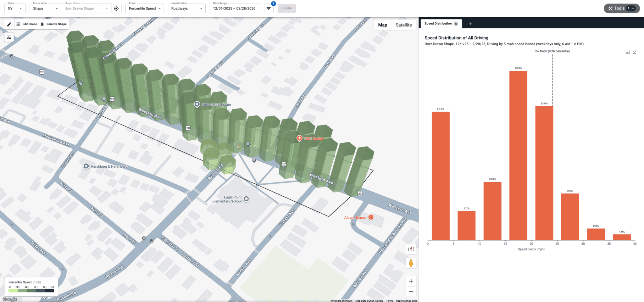This screenshot has width=644, height=302.
Task: Click the Remove Shape button
Action: (54, 24)
